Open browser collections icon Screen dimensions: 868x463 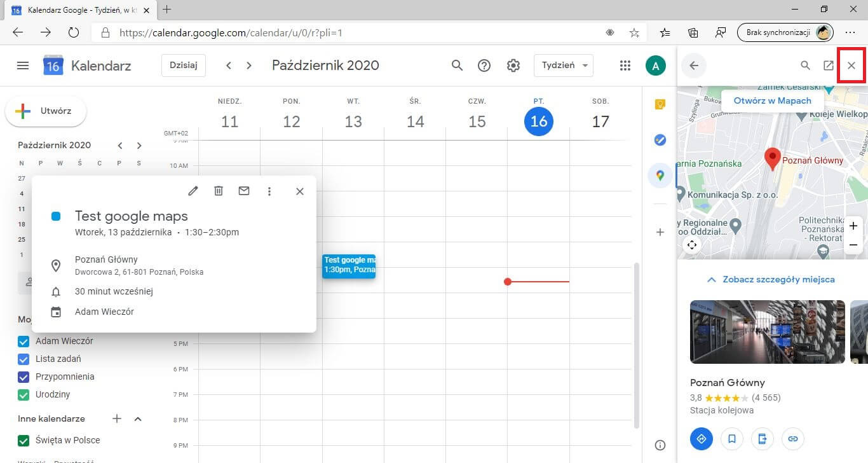[x=693, y=32]
